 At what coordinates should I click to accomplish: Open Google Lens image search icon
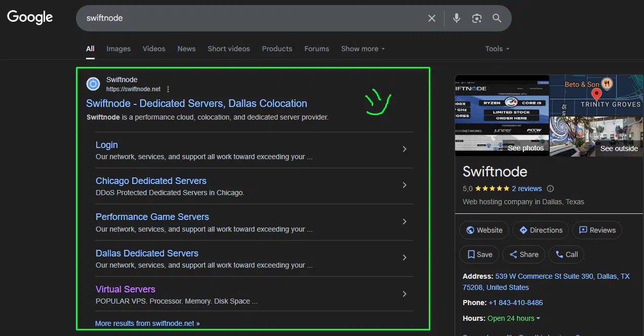[476, 18]
